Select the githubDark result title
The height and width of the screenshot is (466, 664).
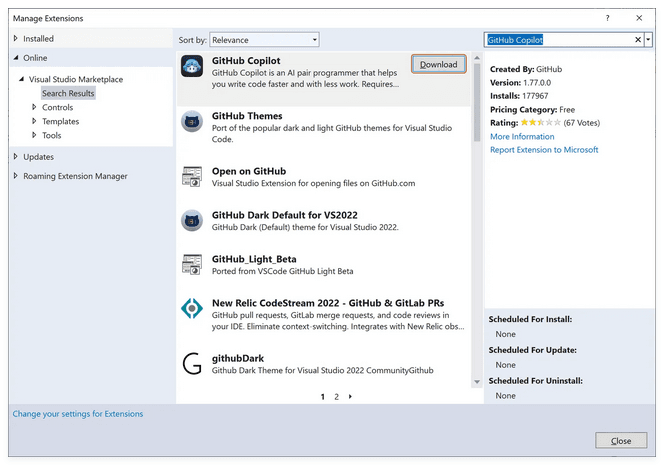point(238,358)
